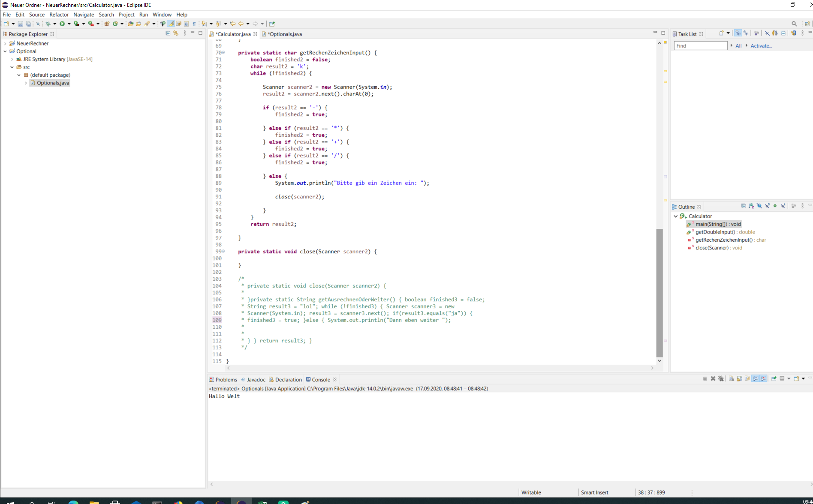Toggle Hide Fields filter in Outline
813x504 pixels.
click(x=759, y=206)
